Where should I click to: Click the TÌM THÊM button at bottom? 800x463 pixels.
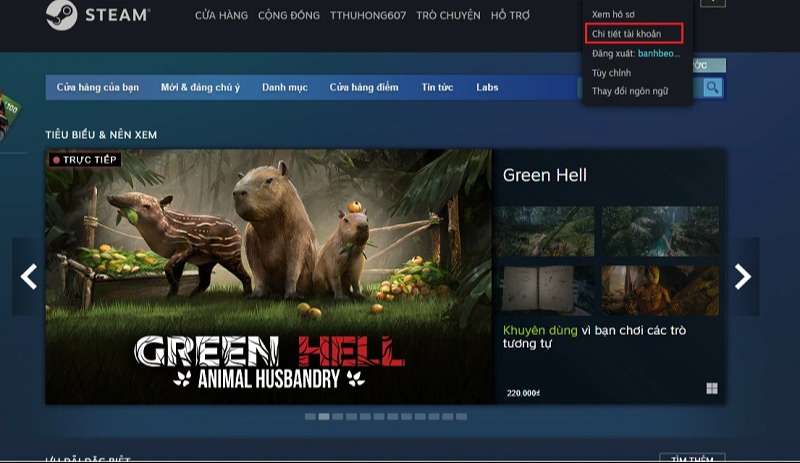click(692, 458)
